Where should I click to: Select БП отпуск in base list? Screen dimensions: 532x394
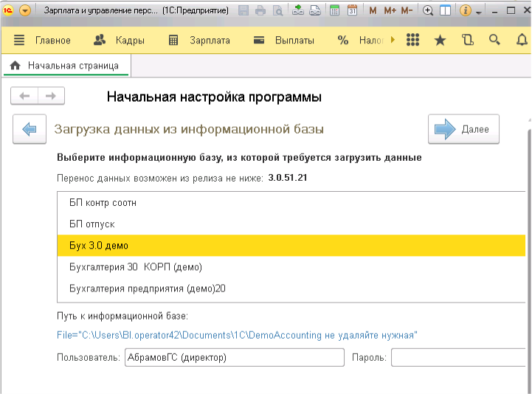pyautogui.click(x=291, y=224)
